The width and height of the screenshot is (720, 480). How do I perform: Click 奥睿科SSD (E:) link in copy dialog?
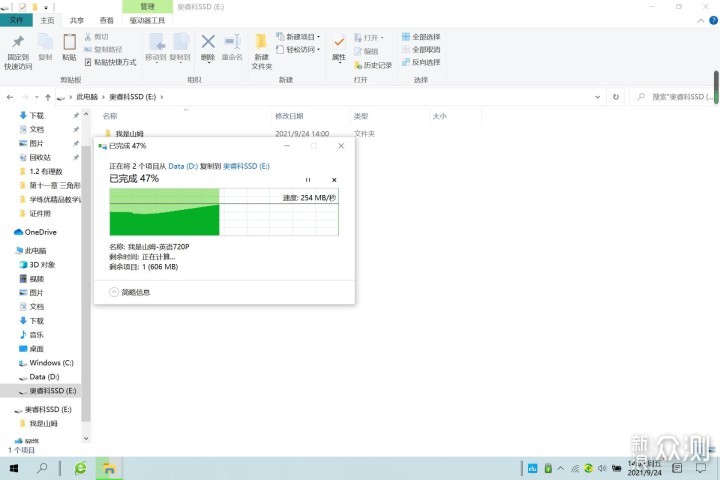pyautogui.click(x=246, y=166)
